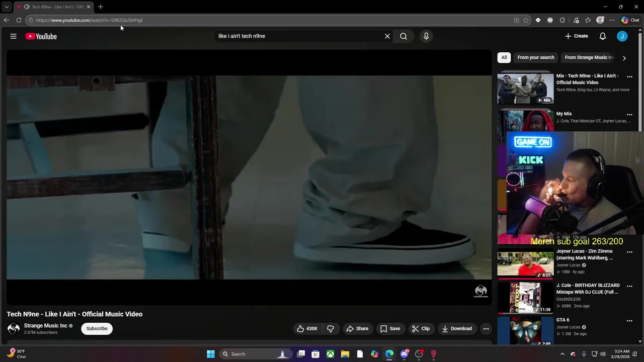Viewport: 644px width, 362px height.
Task: Save the video to a playlist
Action: pos(390,329)
